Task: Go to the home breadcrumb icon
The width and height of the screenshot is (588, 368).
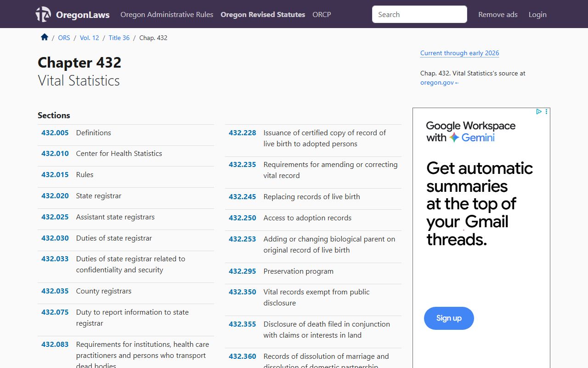Action: click(45, 37)
